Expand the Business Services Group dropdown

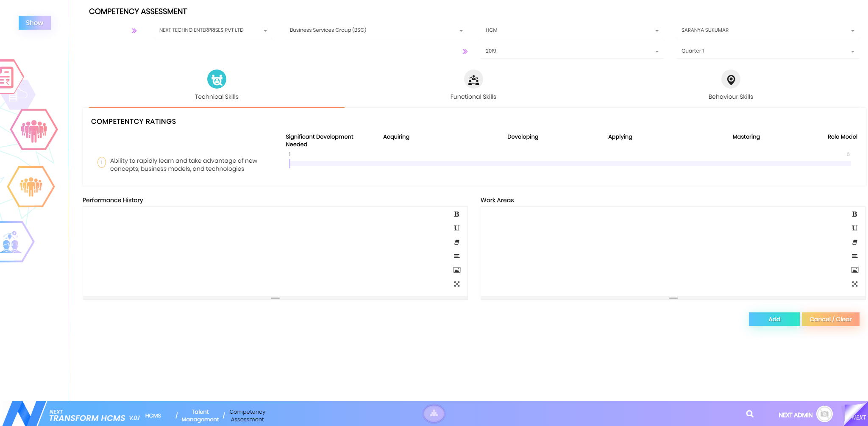[x=376, y=31]
